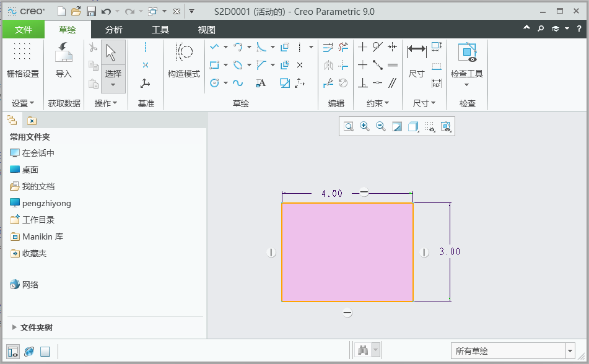Switch to the 工具 tab
589x364 pixels.
tap(160, 30)
